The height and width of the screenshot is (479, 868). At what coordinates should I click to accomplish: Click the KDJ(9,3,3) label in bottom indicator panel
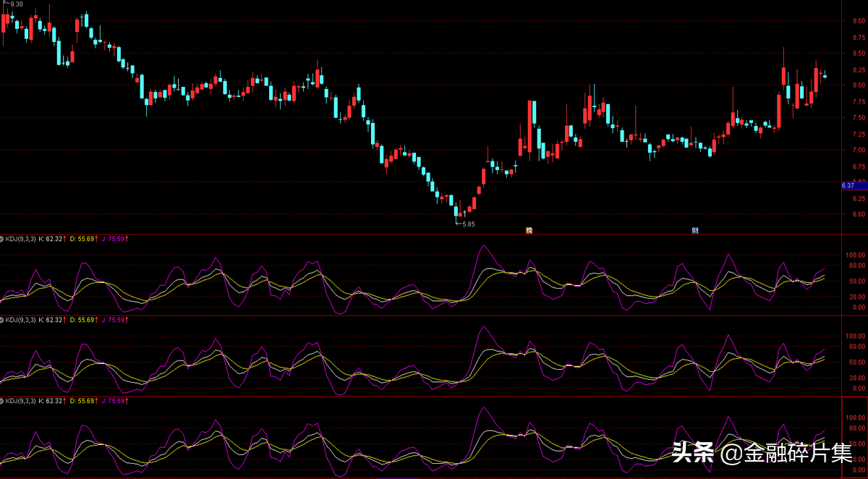(20, 400)
